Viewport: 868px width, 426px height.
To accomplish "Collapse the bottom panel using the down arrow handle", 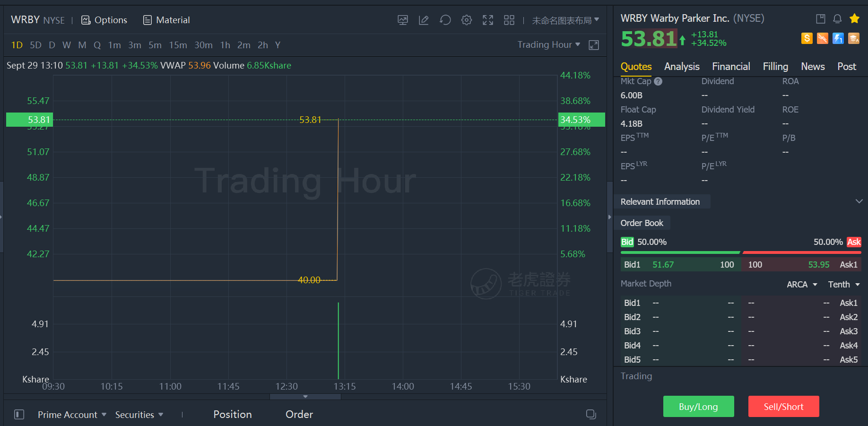I will [305, 397].
